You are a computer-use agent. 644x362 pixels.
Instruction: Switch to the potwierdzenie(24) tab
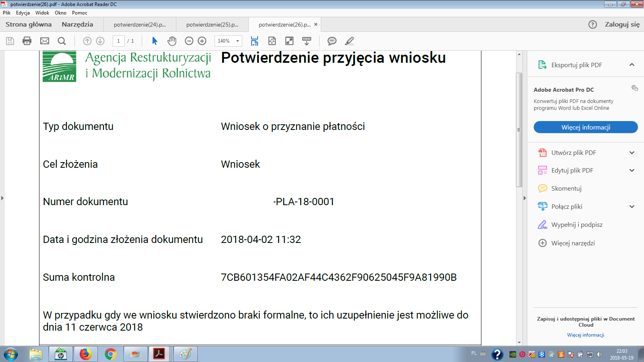[140, 25]
